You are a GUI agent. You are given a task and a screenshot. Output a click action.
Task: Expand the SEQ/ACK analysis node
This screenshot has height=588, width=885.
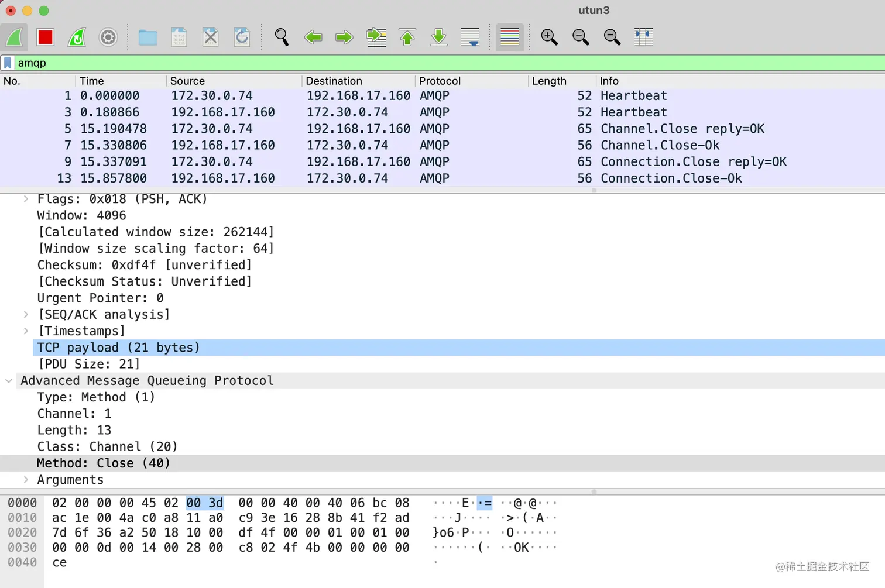pos(26,314)
